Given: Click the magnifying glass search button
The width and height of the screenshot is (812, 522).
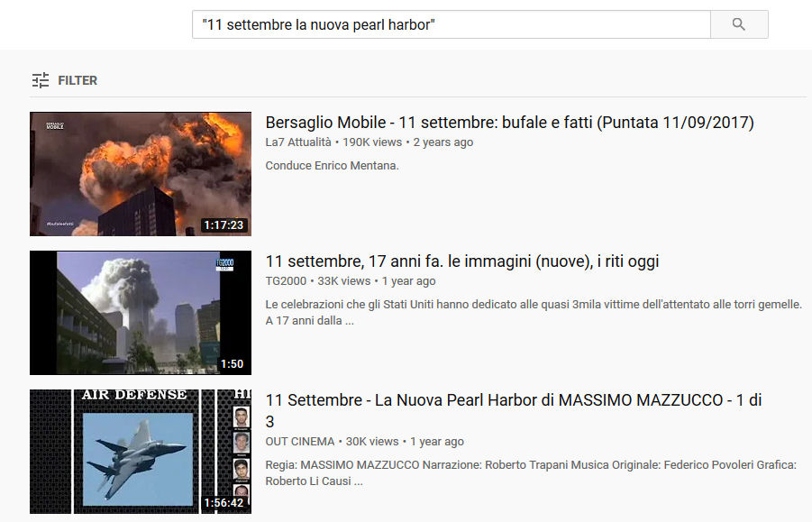Looking at the screenshot, I should (739, 24).
